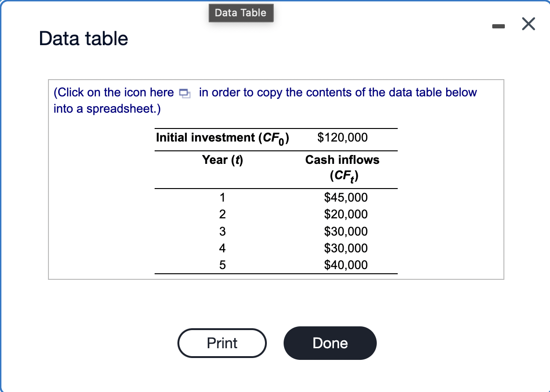Viewport: 550px width, 392px height.
Task: Click the Initial investment (CF0) label
Action: [223, 138]
